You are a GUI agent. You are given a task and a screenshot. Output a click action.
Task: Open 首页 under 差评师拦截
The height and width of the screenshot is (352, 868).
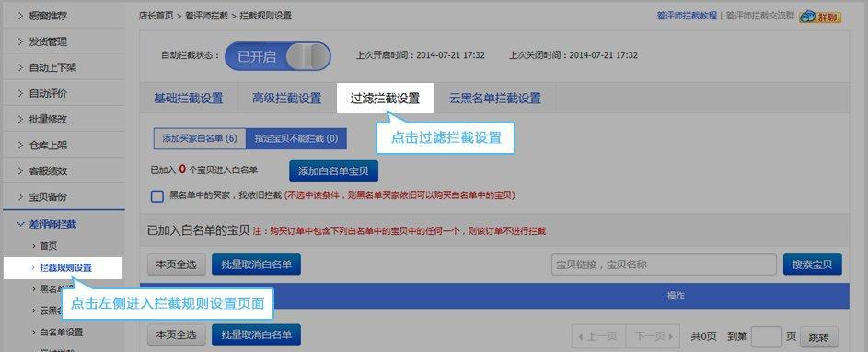(x=48, y=245)
